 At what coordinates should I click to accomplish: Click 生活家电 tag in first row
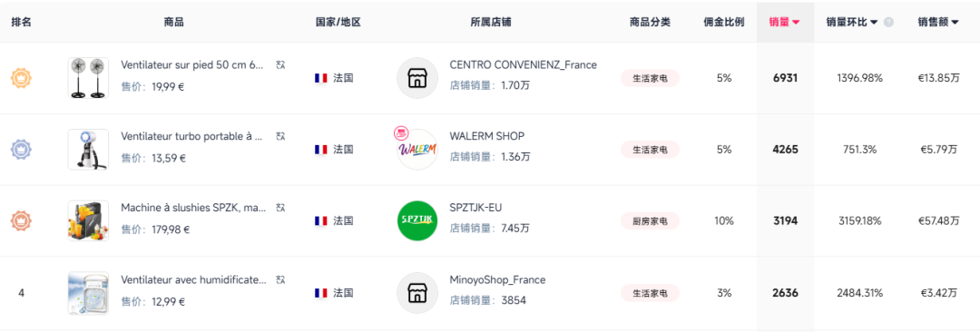click(x=650, y=78)
